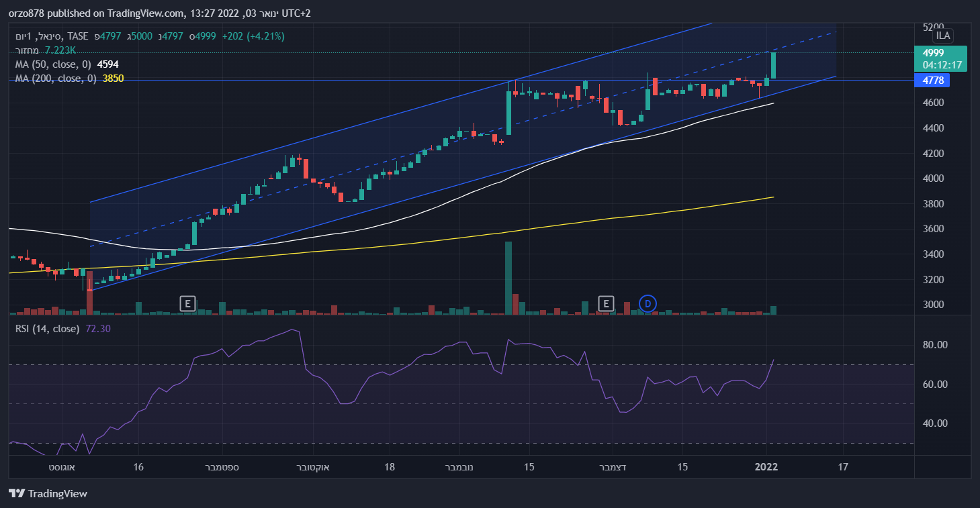The width and height of the screenshot is (980, 508).
Task: Click the 2022 date label on time axis
Action: [766, 467]
